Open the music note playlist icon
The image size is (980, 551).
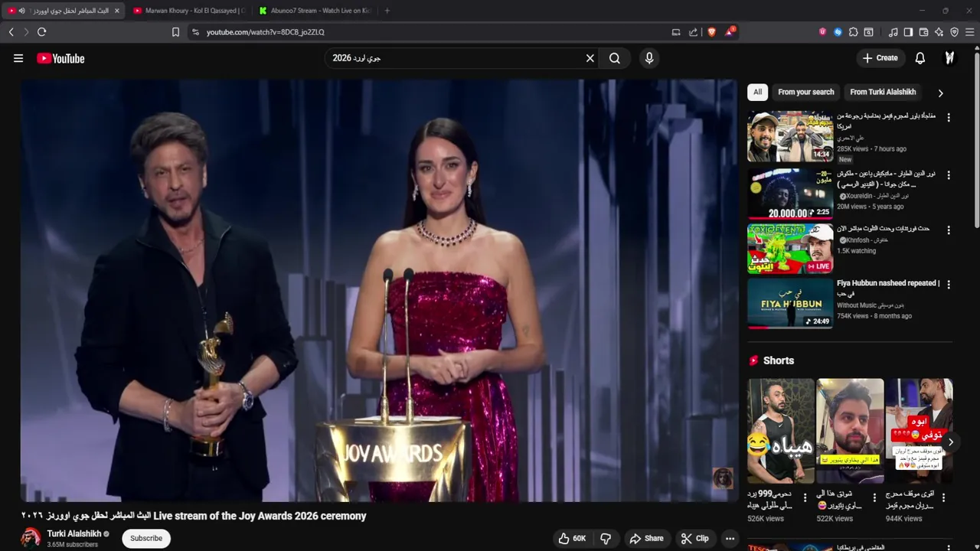click(893, 32)
